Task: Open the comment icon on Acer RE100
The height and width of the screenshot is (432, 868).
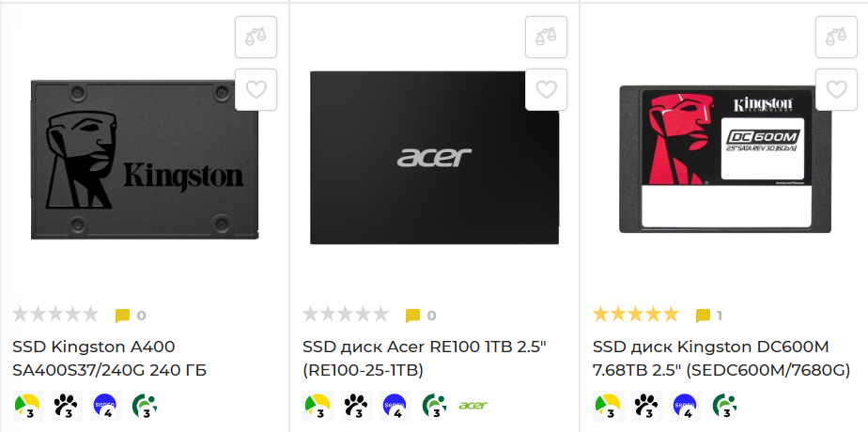Action: pos(412,316)
